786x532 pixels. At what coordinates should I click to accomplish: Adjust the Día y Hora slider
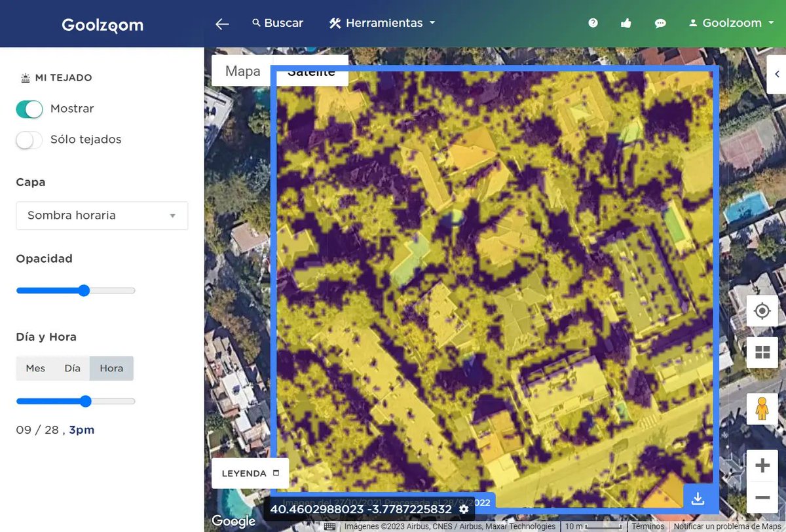point(75,402)
